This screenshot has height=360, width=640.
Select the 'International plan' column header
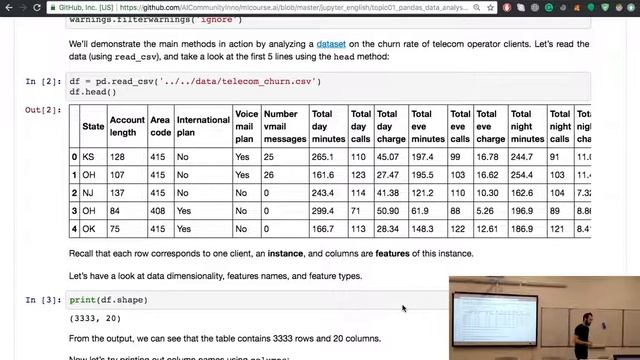pyautogui.click(x=203, y=126)
